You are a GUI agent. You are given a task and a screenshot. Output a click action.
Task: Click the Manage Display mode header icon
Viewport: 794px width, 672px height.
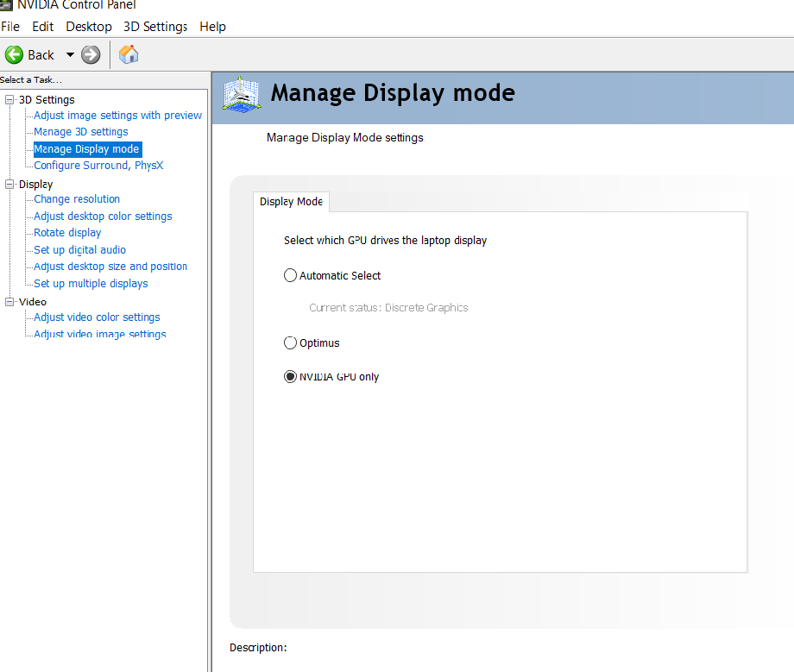(x=242, y=94)
